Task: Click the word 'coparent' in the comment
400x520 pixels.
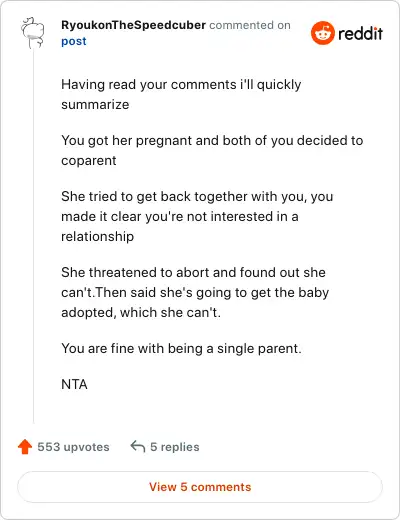Action: [x=89, y=161]
